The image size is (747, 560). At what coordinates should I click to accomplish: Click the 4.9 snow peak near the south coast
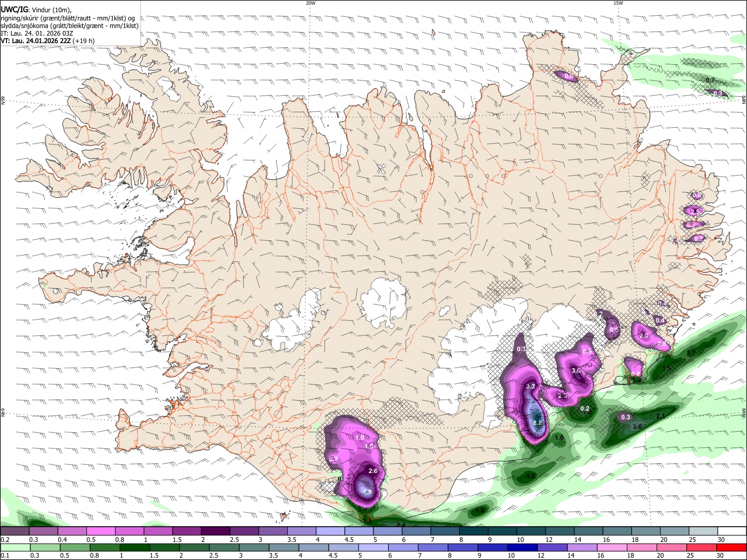[x=367, y=493]
